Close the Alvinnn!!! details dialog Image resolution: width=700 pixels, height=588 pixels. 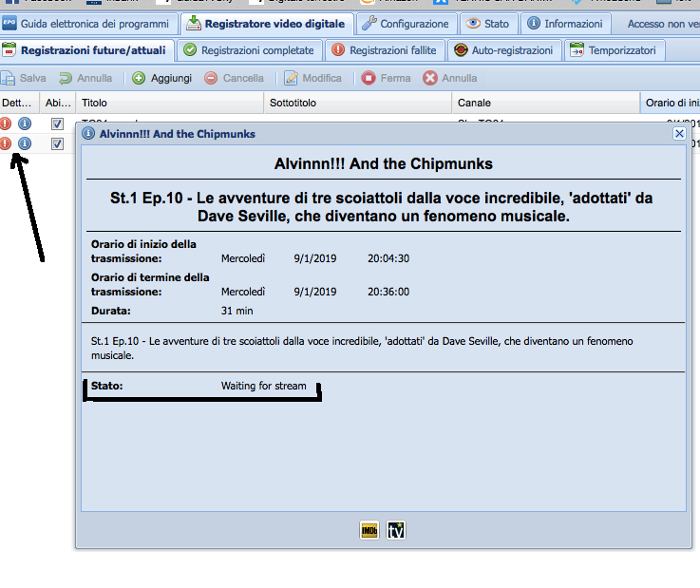coord(679,134)
